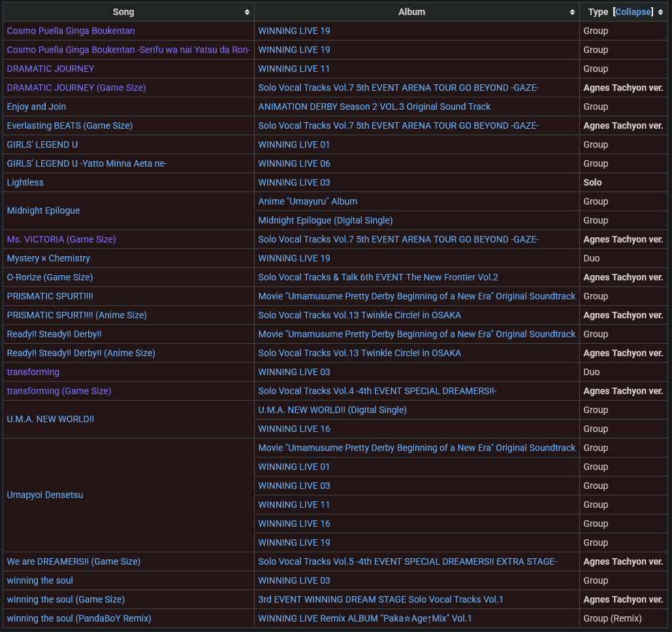Open Solo Vocal Tracks & Talk 6th EVENT Vol.2

(x=378, y=277)
